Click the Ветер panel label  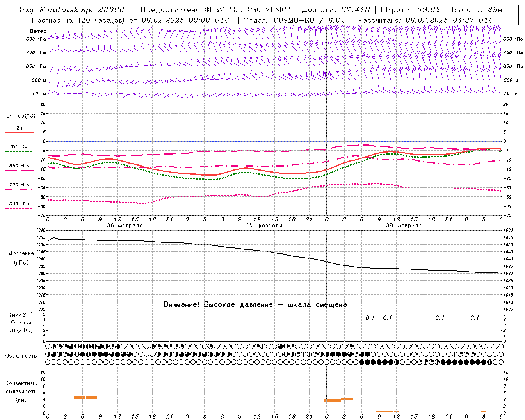[38, 31]
